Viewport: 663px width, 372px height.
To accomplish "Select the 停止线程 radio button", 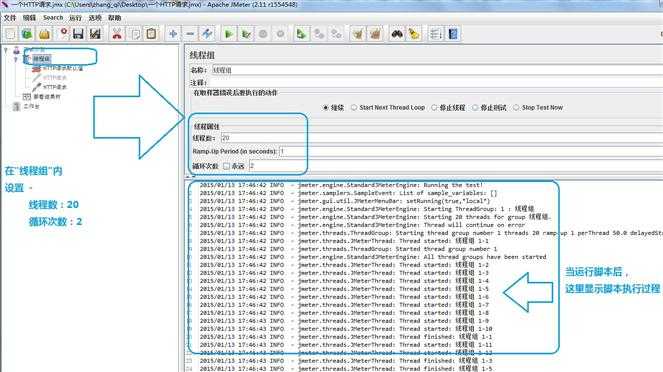I will click(x=434, y=108).
